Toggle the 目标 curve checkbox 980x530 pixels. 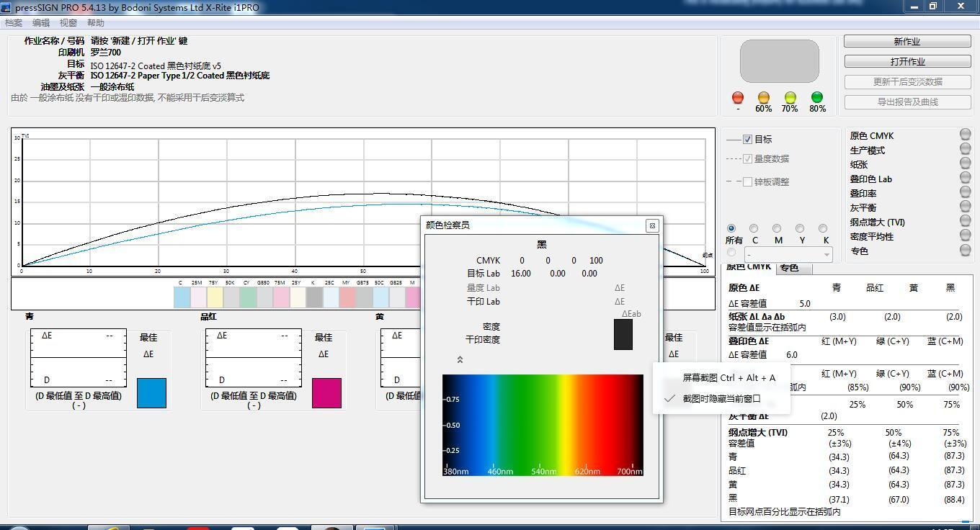(747, 139)
